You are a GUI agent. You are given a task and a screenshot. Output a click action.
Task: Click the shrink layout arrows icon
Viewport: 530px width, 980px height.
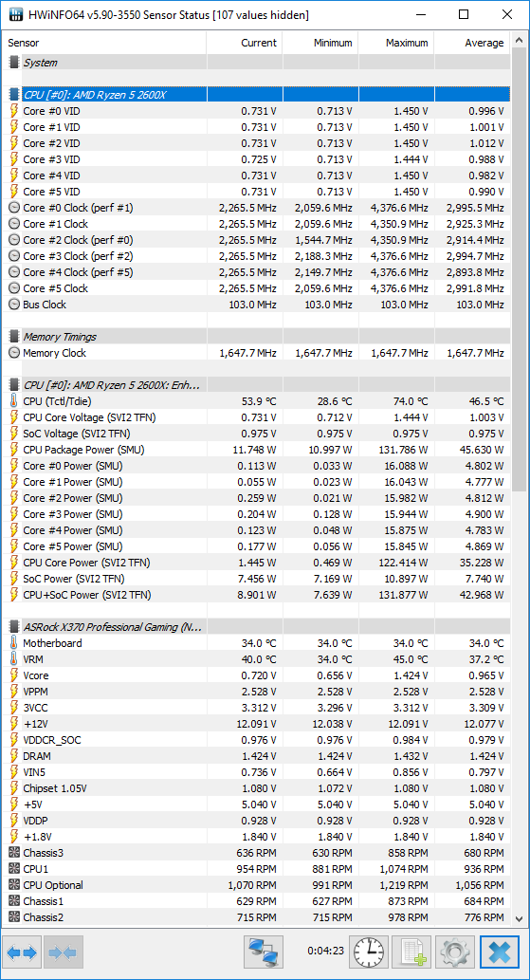tap(64, 952)
